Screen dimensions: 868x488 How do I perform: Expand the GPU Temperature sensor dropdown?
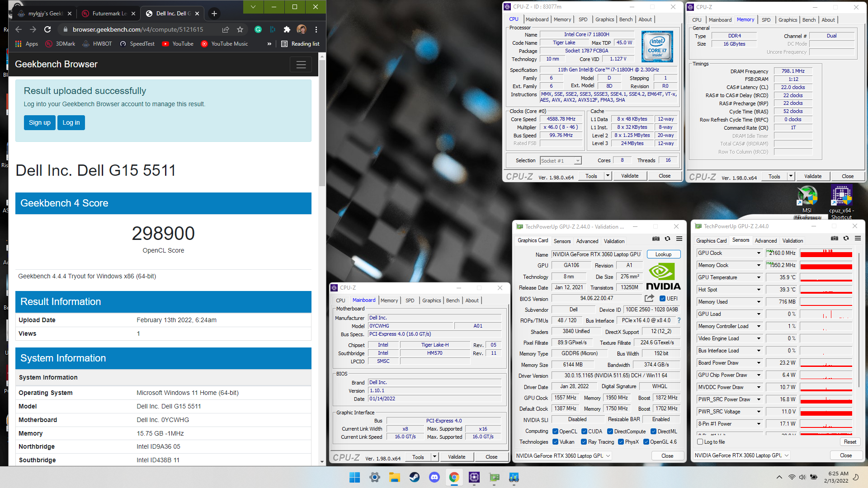point(759,277)
